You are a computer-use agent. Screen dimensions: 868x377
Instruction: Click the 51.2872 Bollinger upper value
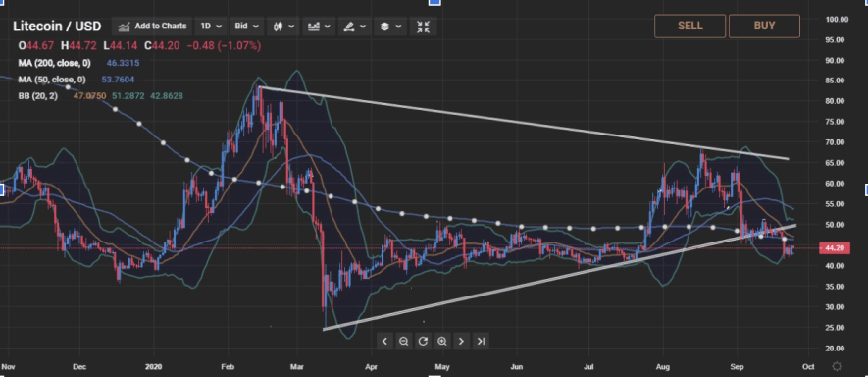pyautogui.click(x=128, y=96)
